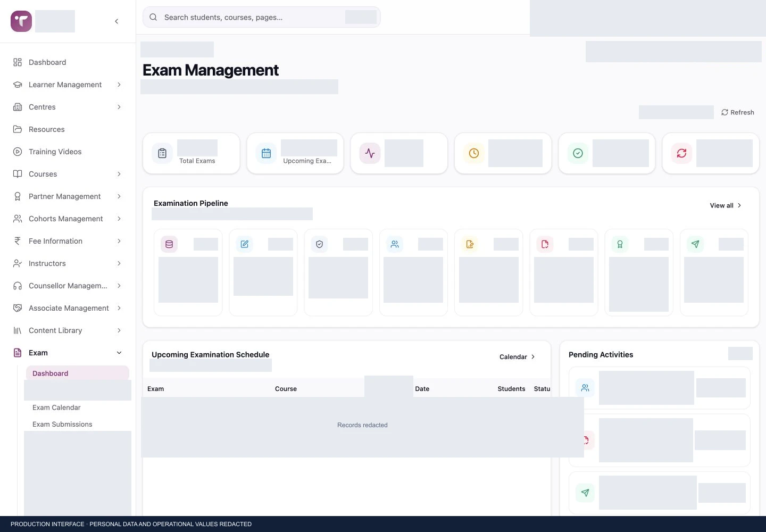The height and width of the screenshot is (532, 766).
Task: Click the clock stat card icon
Action: coord(474,153)
